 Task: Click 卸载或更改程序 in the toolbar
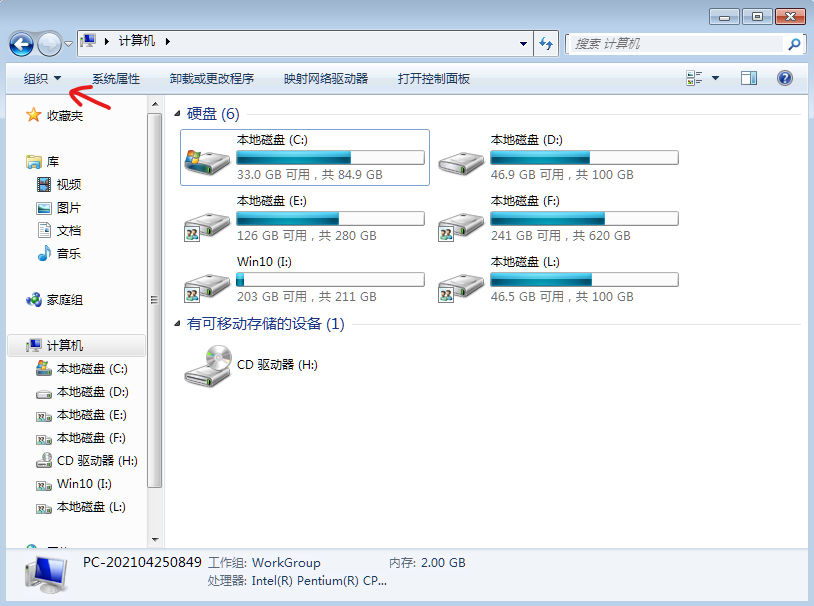point(211,78)
